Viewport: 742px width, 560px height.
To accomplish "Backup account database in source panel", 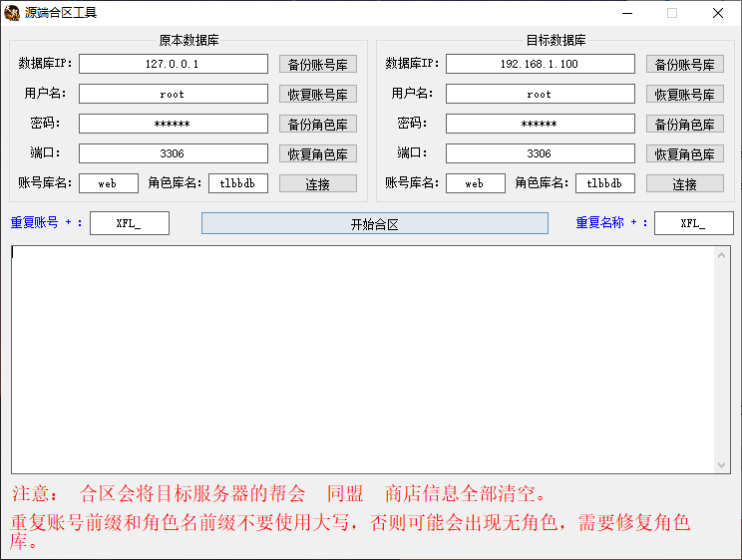I will [x=318, y=65].
